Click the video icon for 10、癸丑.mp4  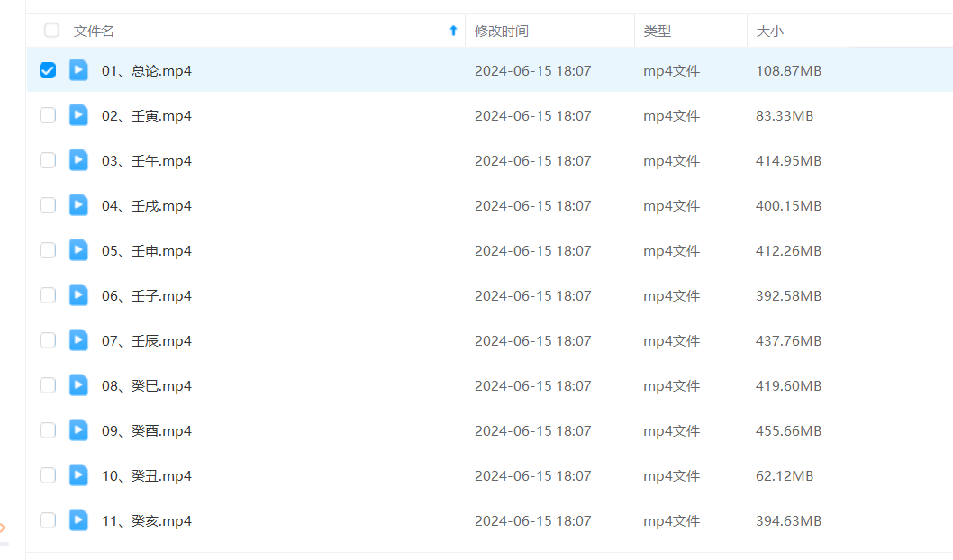tap(79, 475)
